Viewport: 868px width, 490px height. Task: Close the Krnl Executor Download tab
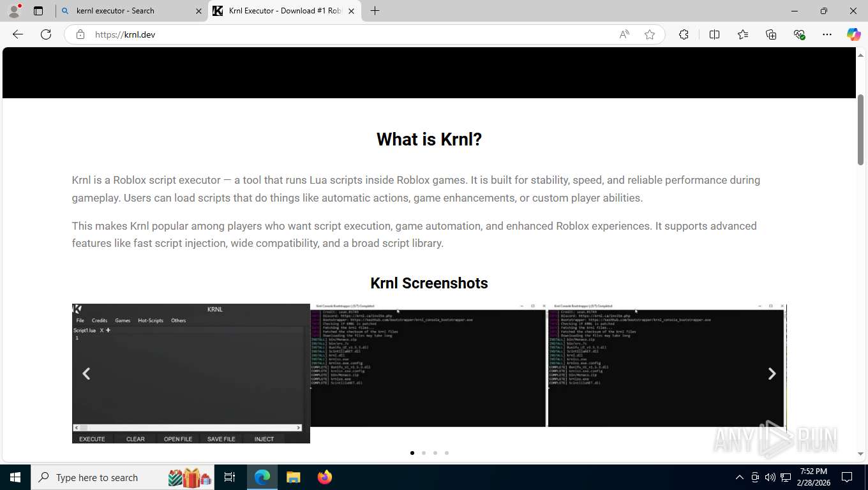pos(351,11)
